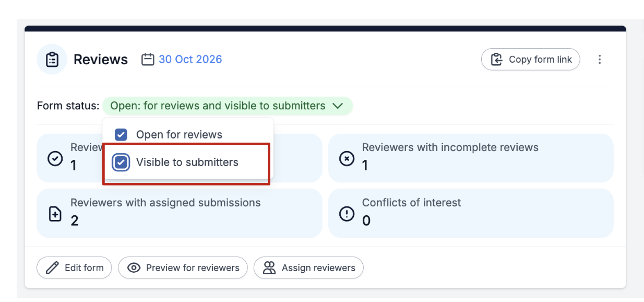Click the copy icon in Copy form link
The image size is (644, 302).
point(496,60)
